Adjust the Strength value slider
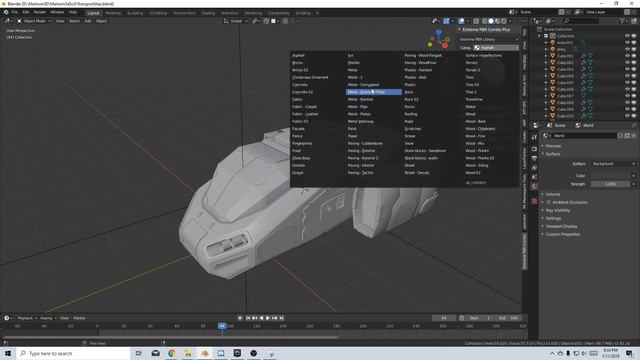Image resolution: width=640 pixels, height=360 pixels. (611, 184)
